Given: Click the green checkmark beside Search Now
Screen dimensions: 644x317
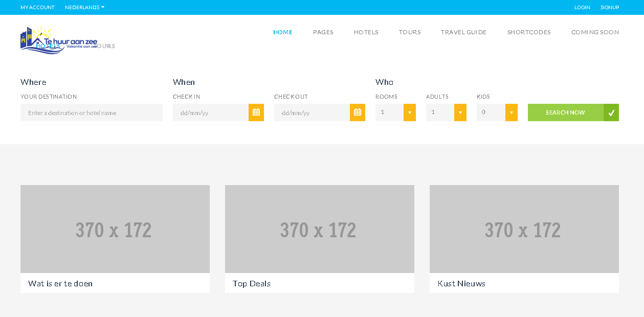Looking at the screenshot, I should pos(611,112).
